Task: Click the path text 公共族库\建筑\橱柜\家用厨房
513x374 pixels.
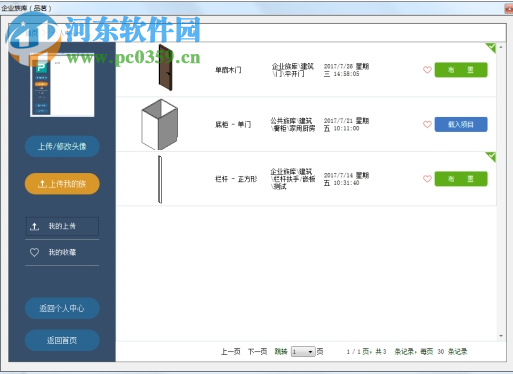Action: point(292,124)
